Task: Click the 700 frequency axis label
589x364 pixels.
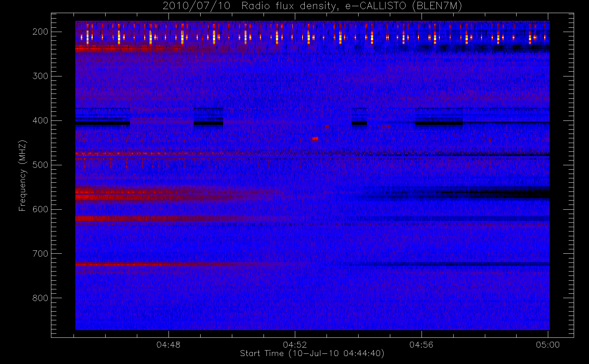Action: click(x=40, y=254)
